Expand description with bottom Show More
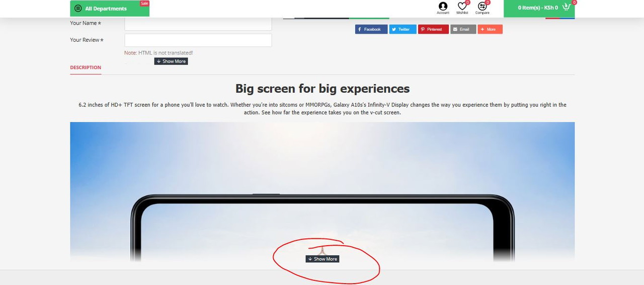The image size is (644, 285). pyautogui.click(x=323, y=259)
